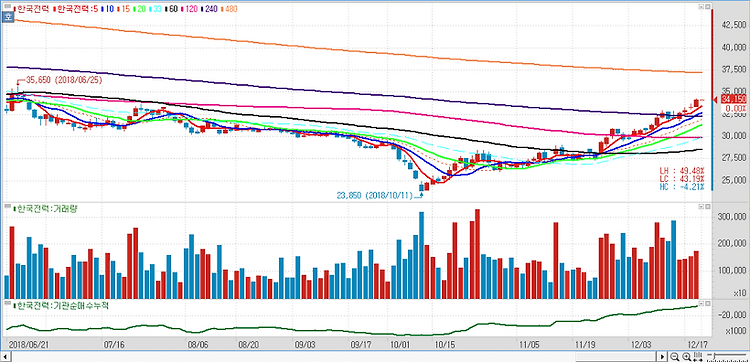Viewport: 750px width, 362px height.
Task: Maximize the 거래량 volume pane
Action: click(701, 206)
